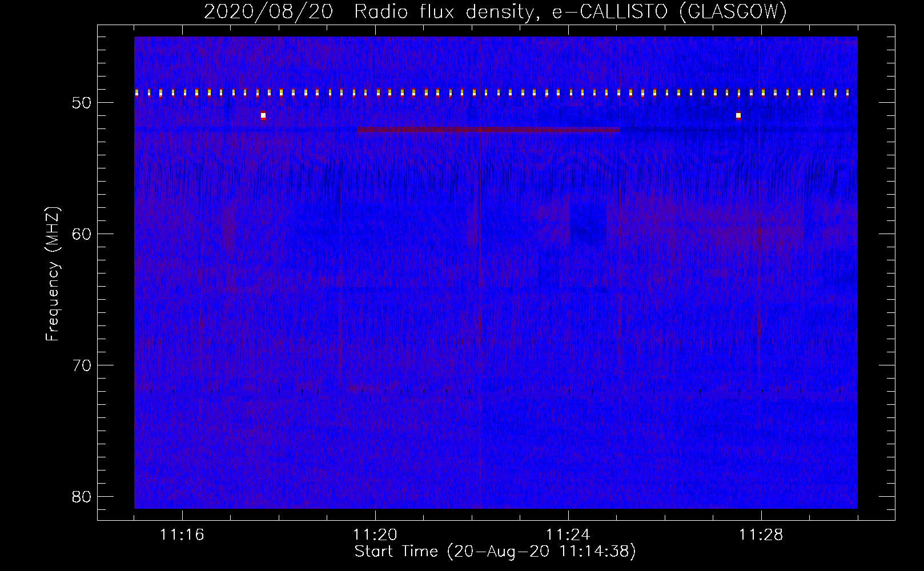Click the bright white burst marker near 11:27
This screenshot has height=571, width=924.
[738, 115]
